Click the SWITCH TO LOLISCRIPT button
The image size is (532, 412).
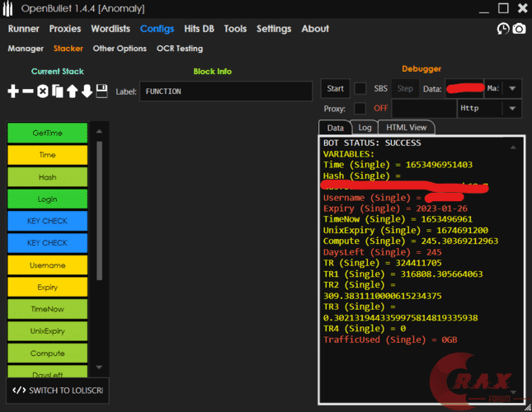tap(58, 390)
